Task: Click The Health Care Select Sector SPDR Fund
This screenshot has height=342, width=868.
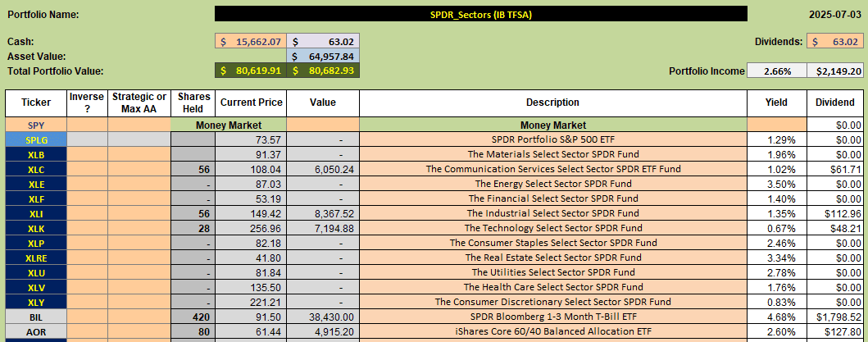Action: [553, 287]
